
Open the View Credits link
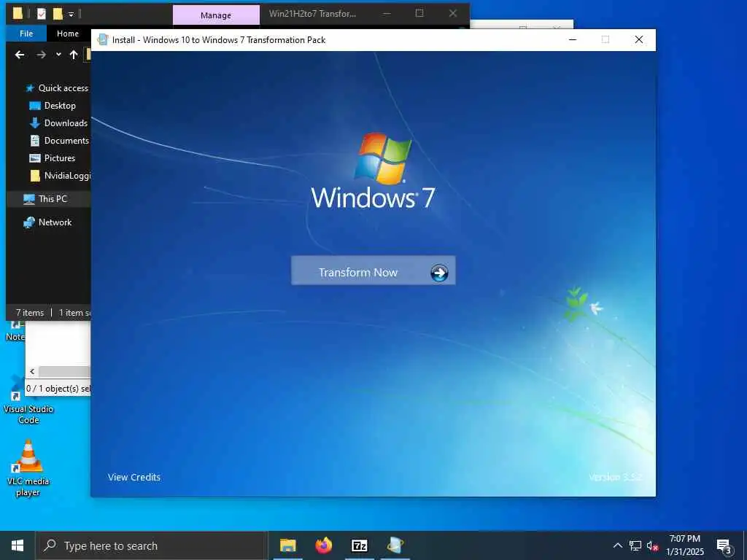pyautogui.click(x=134, y=477)
